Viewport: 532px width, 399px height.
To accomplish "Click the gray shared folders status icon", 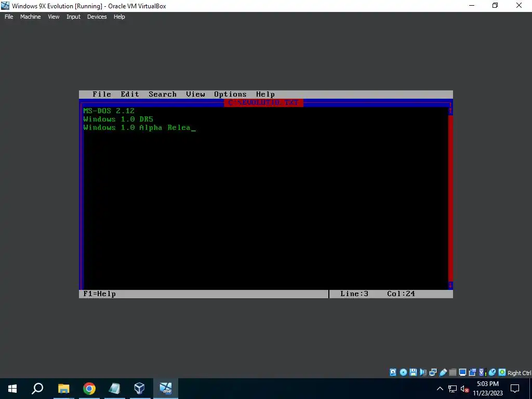I will 453,372.
